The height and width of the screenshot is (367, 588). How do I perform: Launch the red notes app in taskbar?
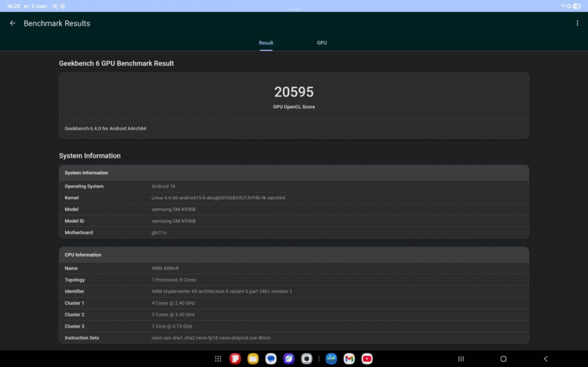235,359
